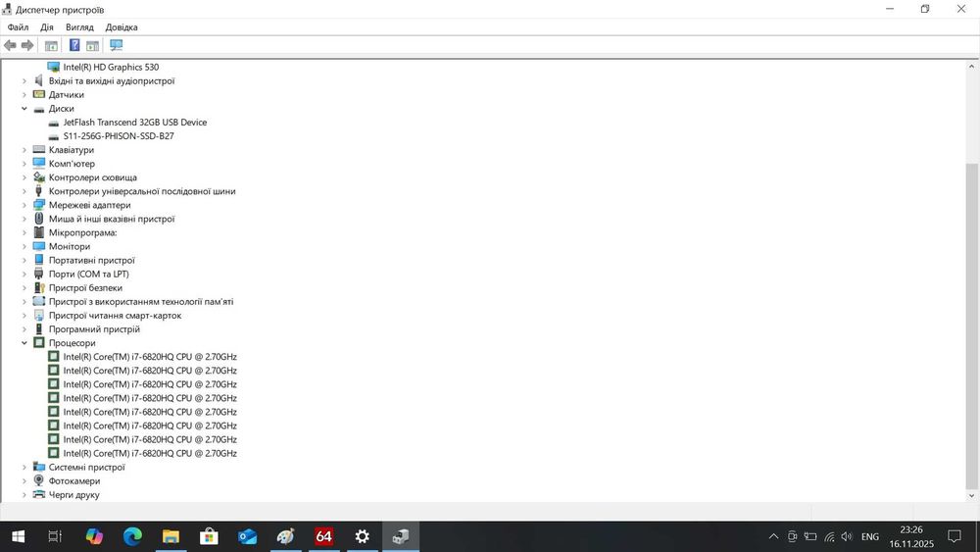Select the Системні пристрої label

(x=87, y=467)
